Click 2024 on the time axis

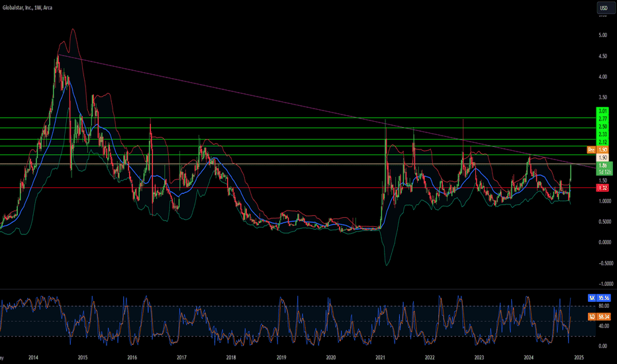tap(529, 357)
